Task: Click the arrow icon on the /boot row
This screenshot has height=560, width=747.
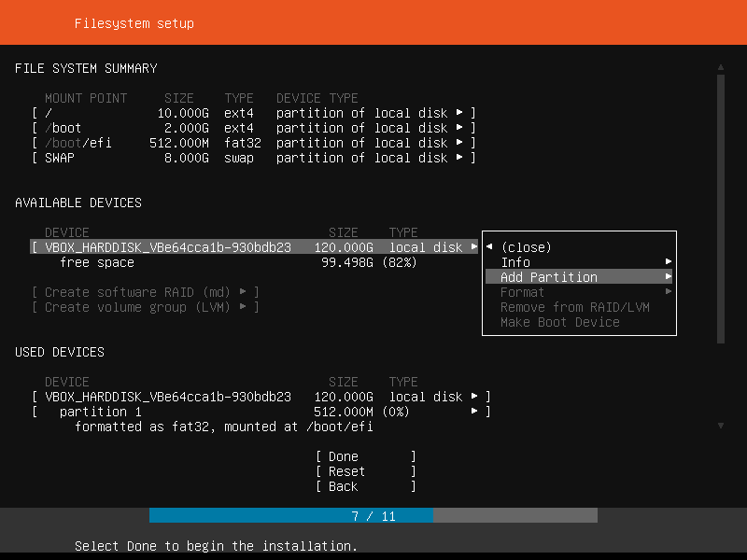Action: (x=459, y=127)
